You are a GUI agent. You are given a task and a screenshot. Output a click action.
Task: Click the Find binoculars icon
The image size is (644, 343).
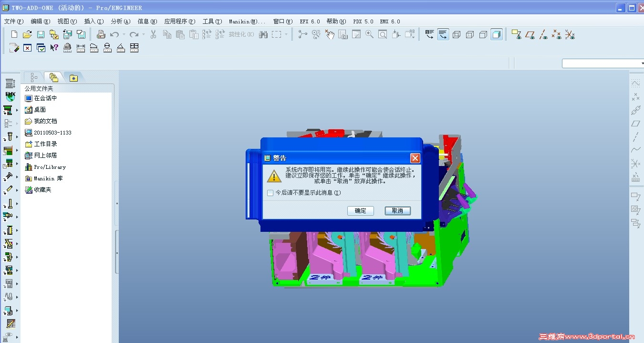[x=263, y=34]
